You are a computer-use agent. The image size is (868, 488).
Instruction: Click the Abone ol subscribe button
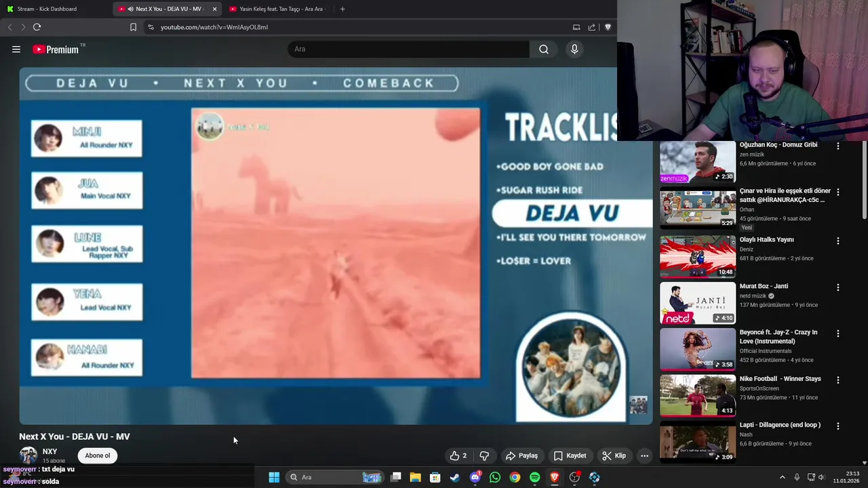coord(98,455)
